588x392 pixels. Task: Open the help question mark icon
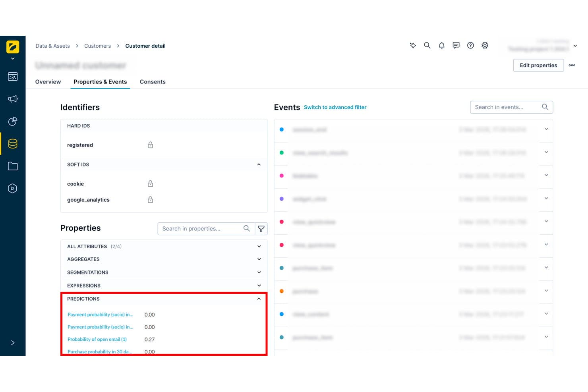470,46
